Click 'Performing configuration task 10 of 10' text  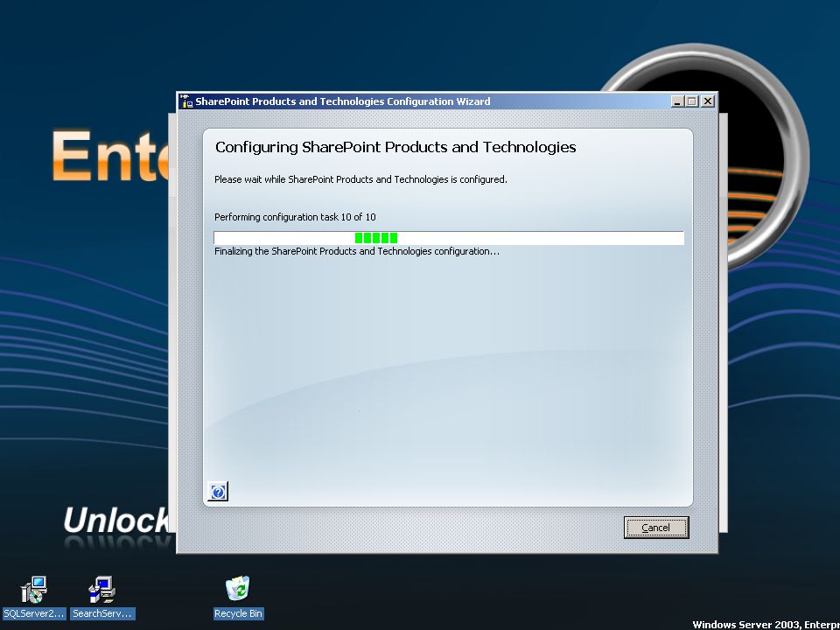(295, 217)
